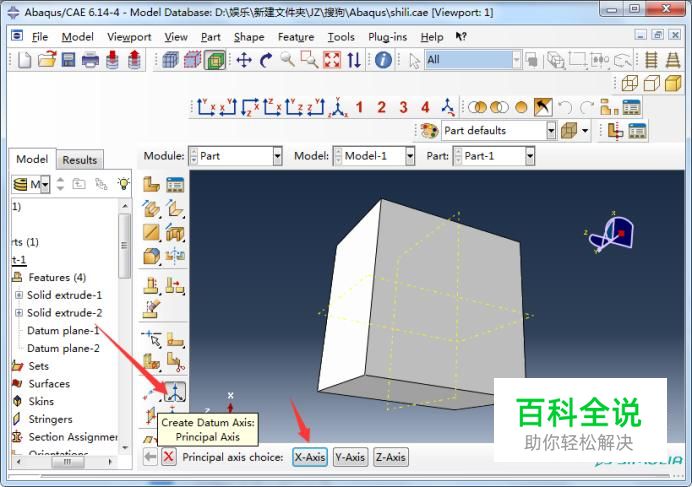692x487 pixels.
Task: Select the Rotate View tool
Action: click(266, 60)
